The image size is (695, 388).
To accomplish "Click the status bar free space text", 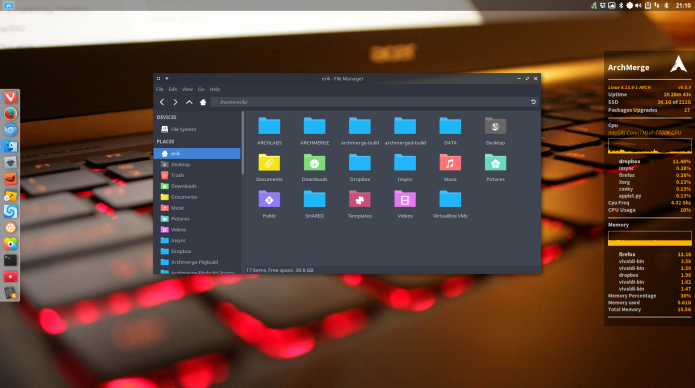I will click(279, 270).
